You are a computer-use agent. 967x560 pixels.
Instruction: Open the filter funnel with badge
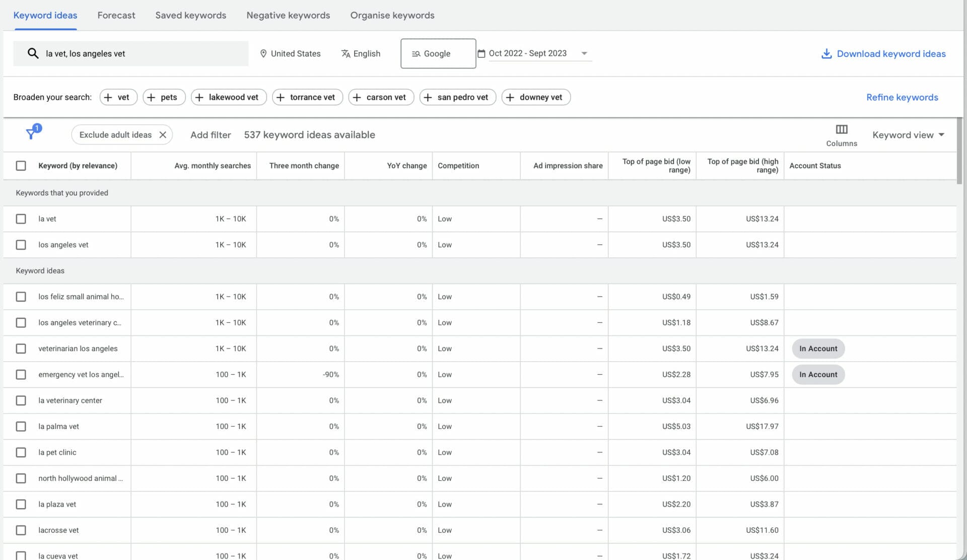[x=31, y=134]
